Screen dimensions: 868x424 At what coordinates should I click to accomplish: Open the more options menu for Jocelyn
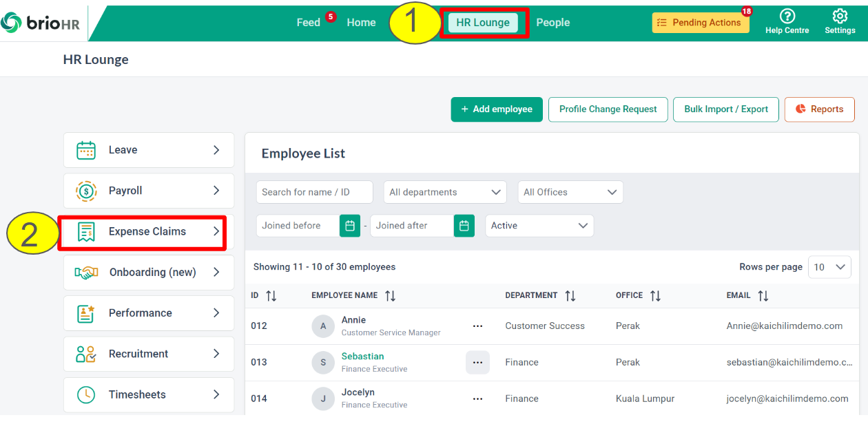coord(477,399)
